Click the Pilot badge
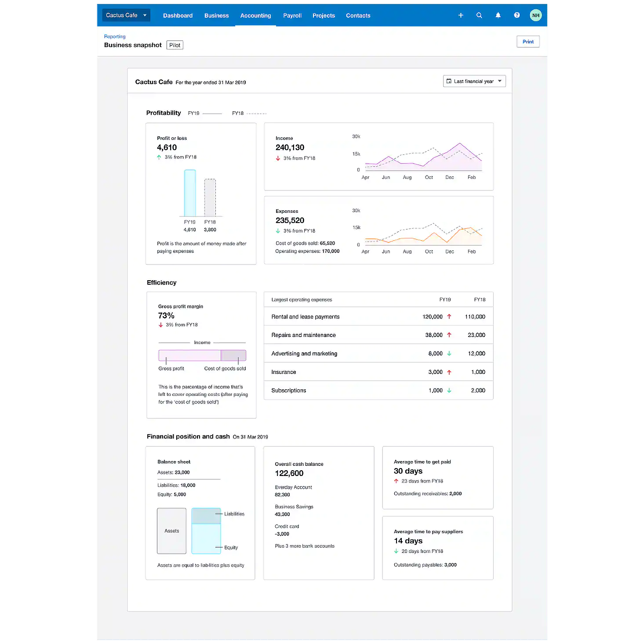 click(175, 44)
